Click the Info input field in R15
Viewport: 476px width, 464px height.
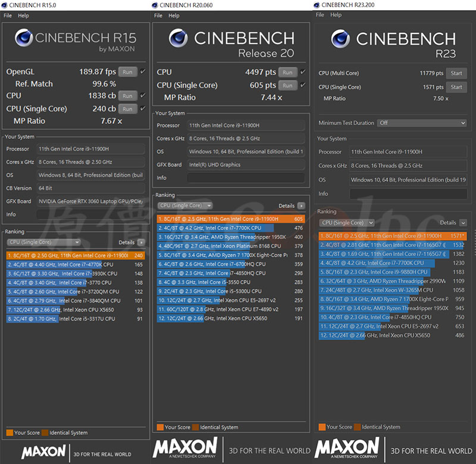coord(91,214)
